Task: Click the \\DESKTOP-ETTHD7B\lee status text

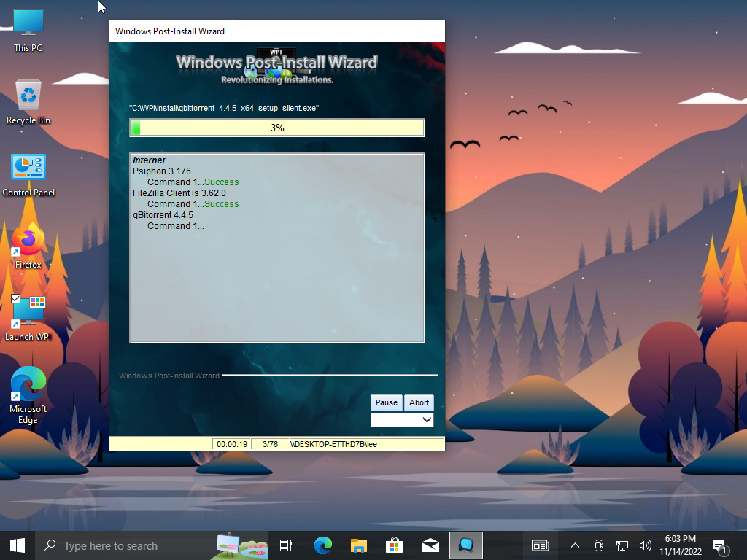Action: coord(333,444)
